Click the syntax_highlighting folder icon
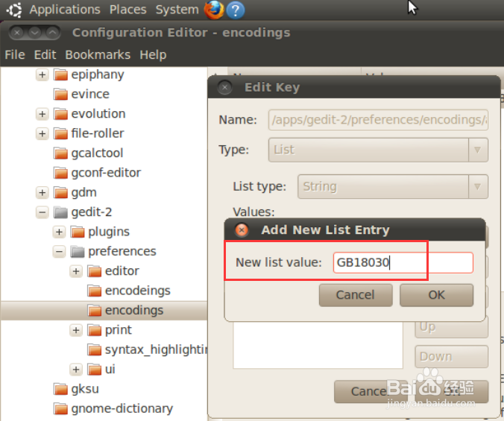 [x=95, y=349]
